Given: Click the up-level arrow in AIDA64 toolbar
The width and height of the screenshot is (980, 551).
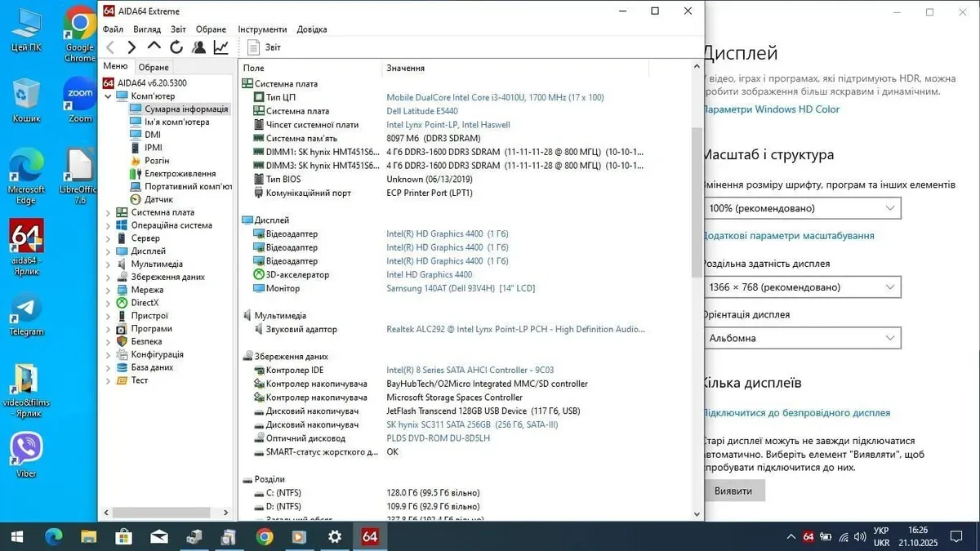Looking at the screenshot, I should pos(154,47).
